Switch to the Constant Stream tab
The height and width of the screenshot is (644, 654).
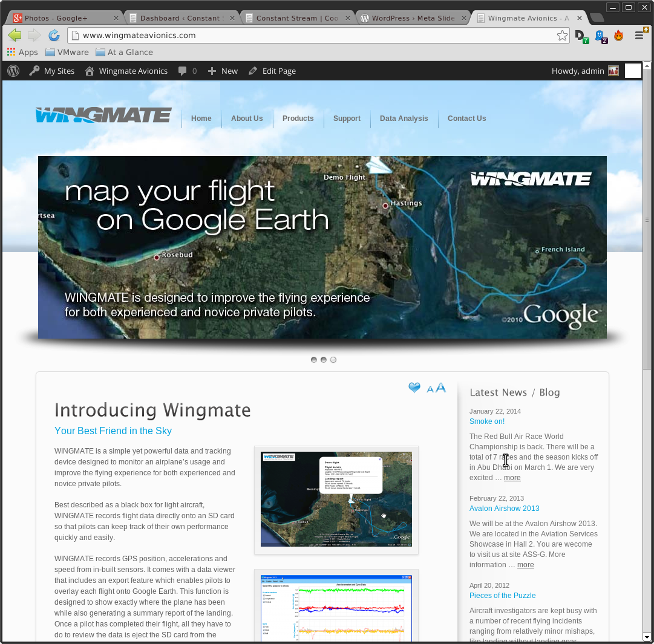pyautogui.click(x=298, y=18)
